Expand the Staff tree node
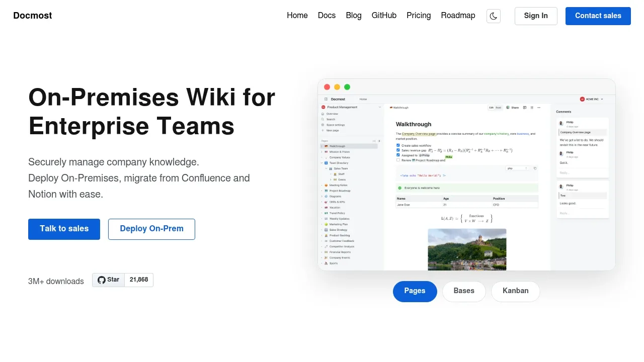The width and height of the screenshot is (644, 362). click(x=331, y=174)
